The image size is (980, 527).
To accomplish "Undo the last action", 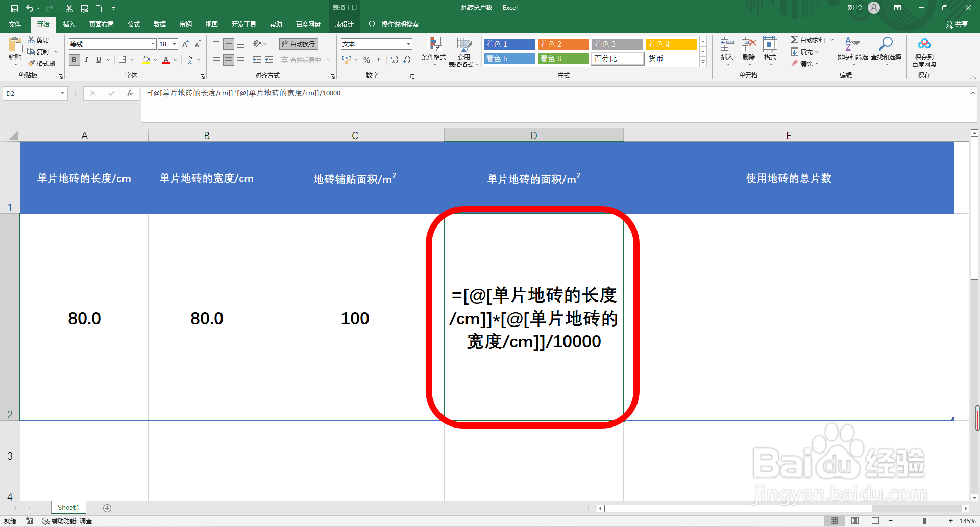I will pos(30,8).
